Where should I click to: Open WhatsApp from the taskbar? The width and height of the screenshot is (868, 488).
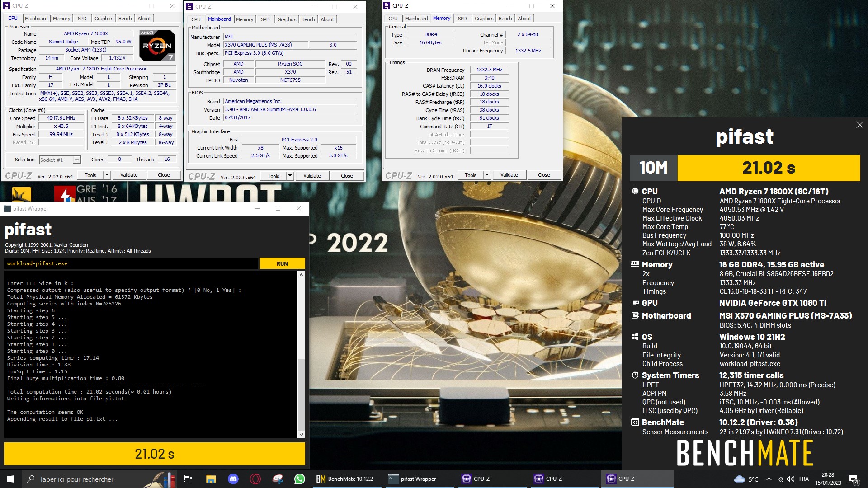(300, 479)
